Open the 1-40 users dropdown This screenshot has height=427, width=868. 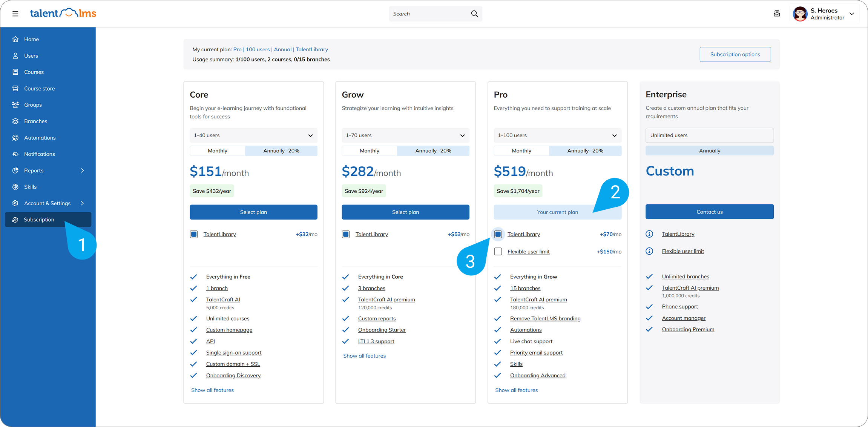(x=253, y=135)
